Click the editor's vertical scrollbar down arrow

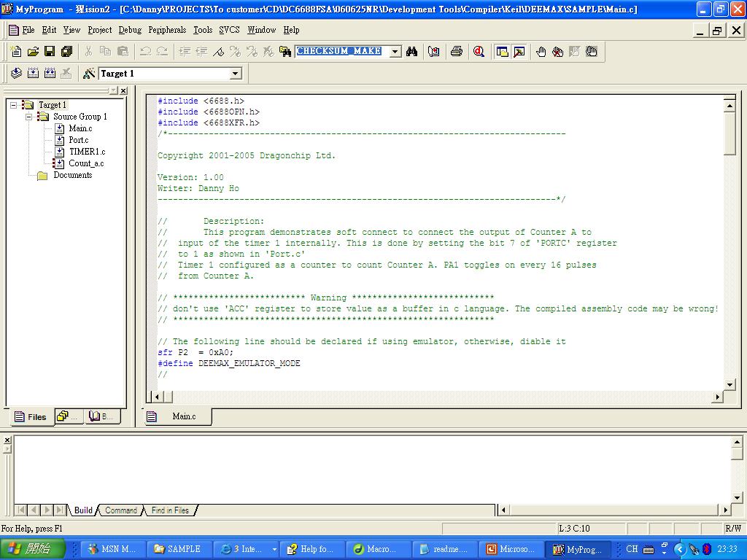729,385
